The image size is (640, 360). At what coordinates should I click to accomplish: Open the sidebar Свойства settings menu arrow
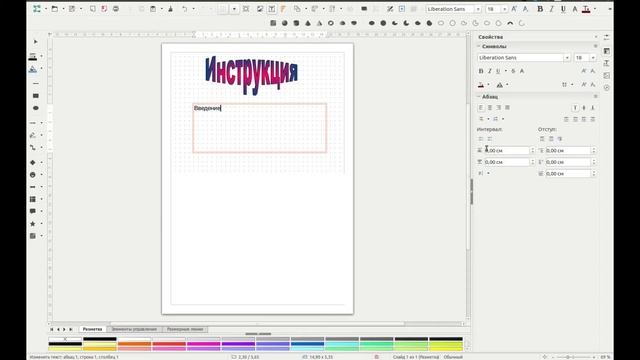[596, 37]
